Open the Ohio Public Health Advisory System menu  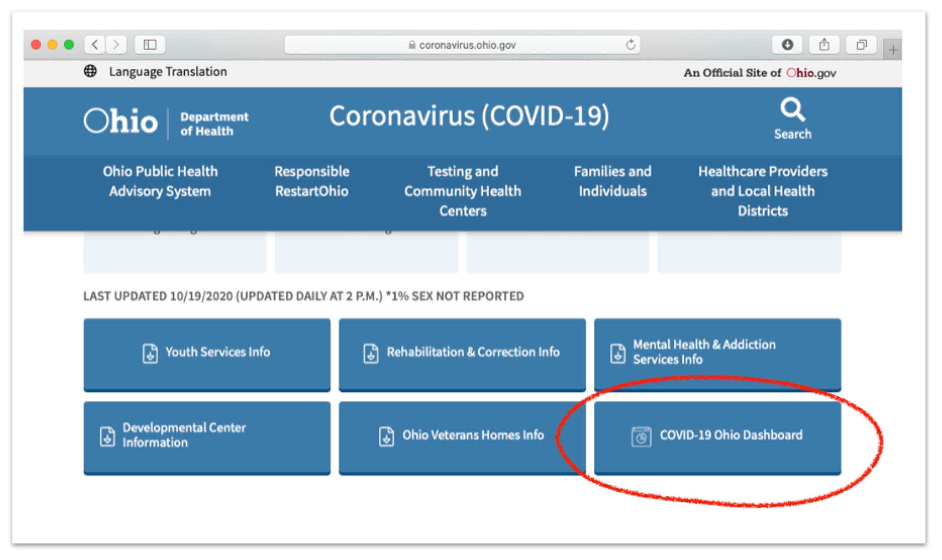[x=160, y=181]
